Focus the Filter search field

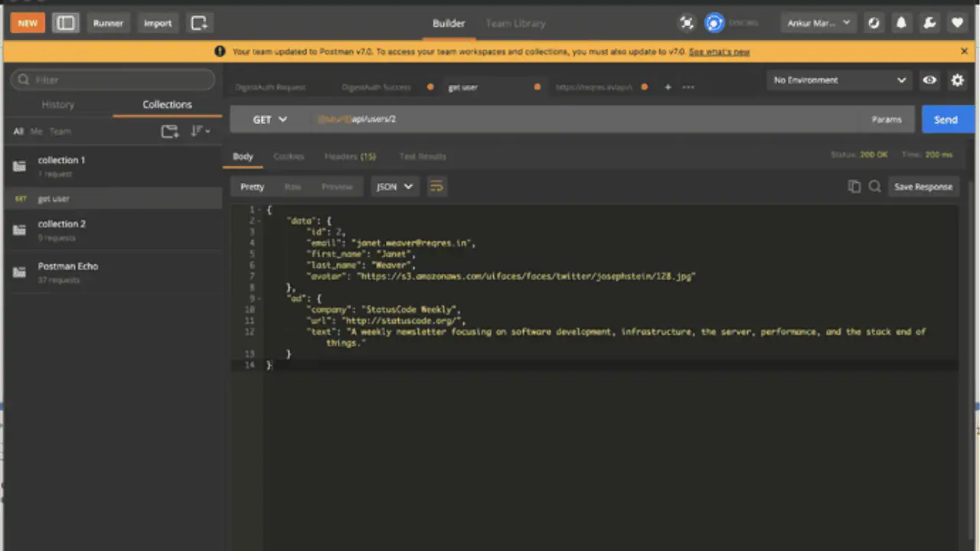(113, 80)
